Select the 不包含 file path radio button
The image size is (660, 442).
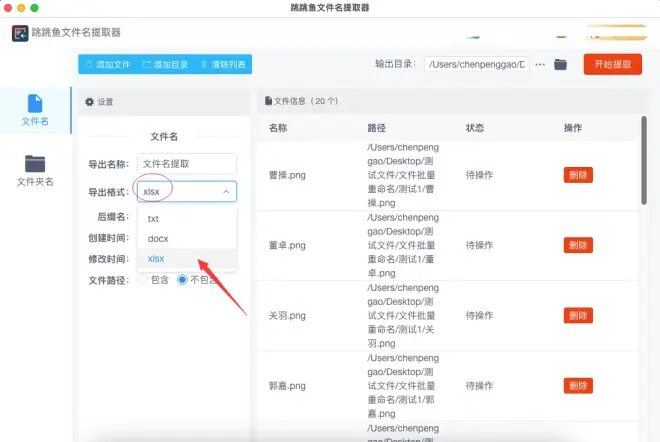coord(182,280)
